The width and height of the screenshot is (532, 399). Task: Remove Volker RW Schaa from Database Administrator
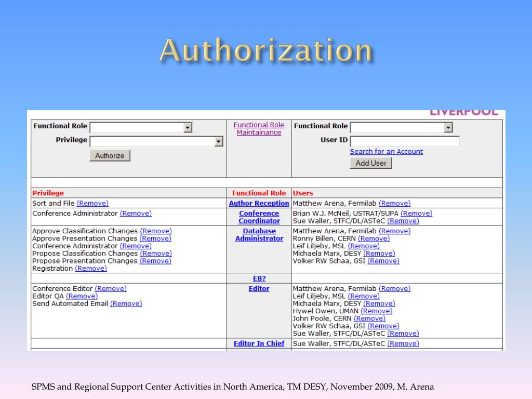[383, 261]
